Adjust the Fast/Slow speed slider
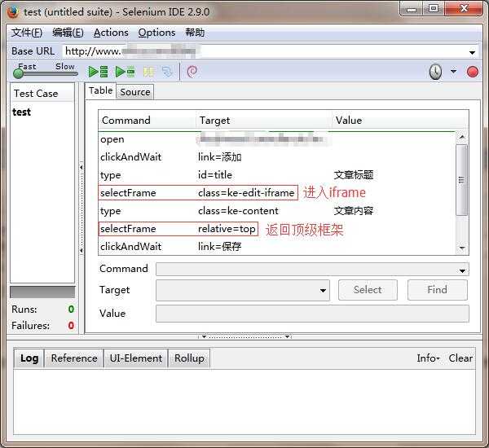 [x=46, y=73]
